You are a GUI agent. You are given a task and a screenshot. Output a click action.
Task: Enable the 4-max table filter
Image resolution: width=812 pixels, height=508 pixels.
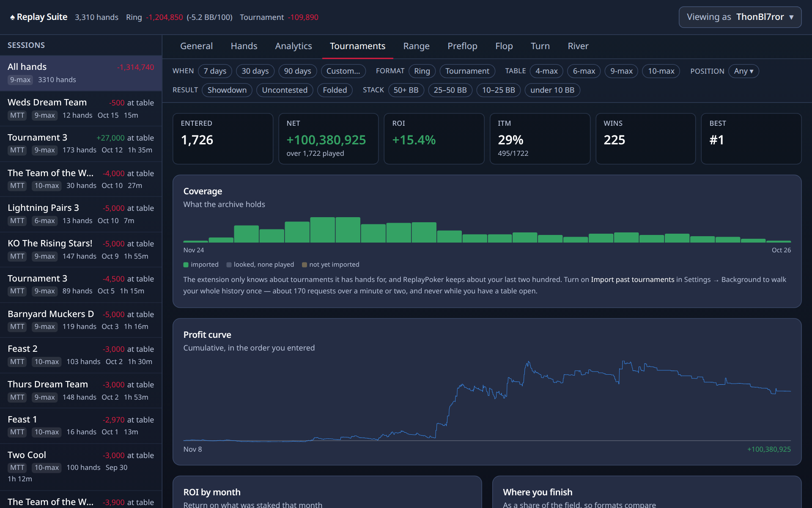(x=546, y=71)
